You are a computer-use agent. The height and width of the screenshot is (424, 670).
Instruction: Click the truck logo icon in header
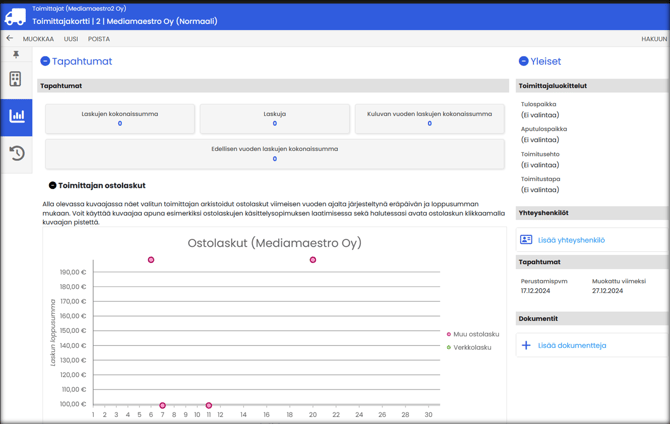15,16
